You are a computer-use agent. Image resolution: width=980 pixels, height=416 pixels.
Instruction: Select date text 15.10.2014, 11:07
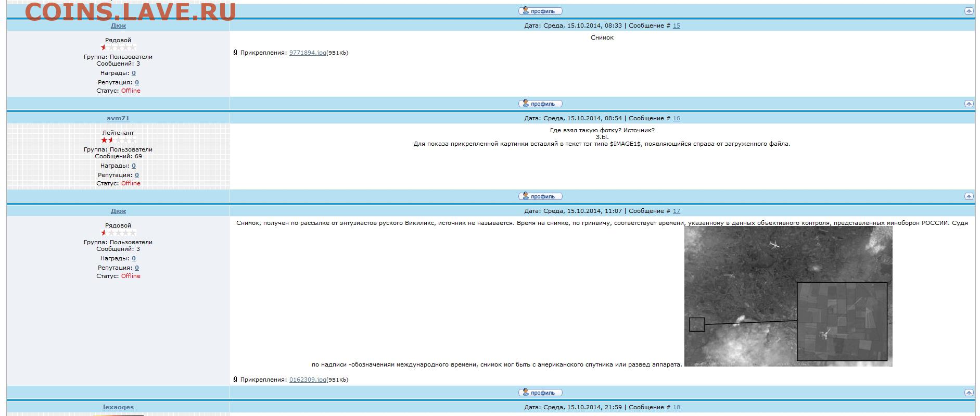(x=594, y=211)
